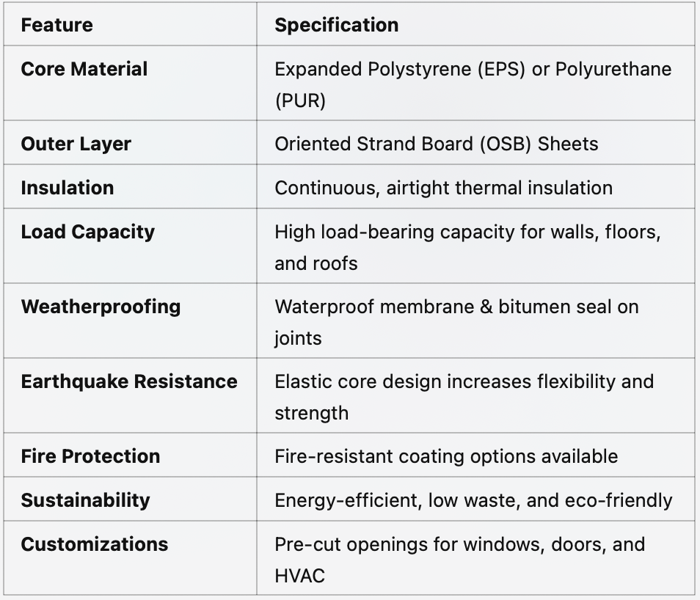700x600 pixels.
Task: Click the Specification column header
Action: [x=337, y=25]
